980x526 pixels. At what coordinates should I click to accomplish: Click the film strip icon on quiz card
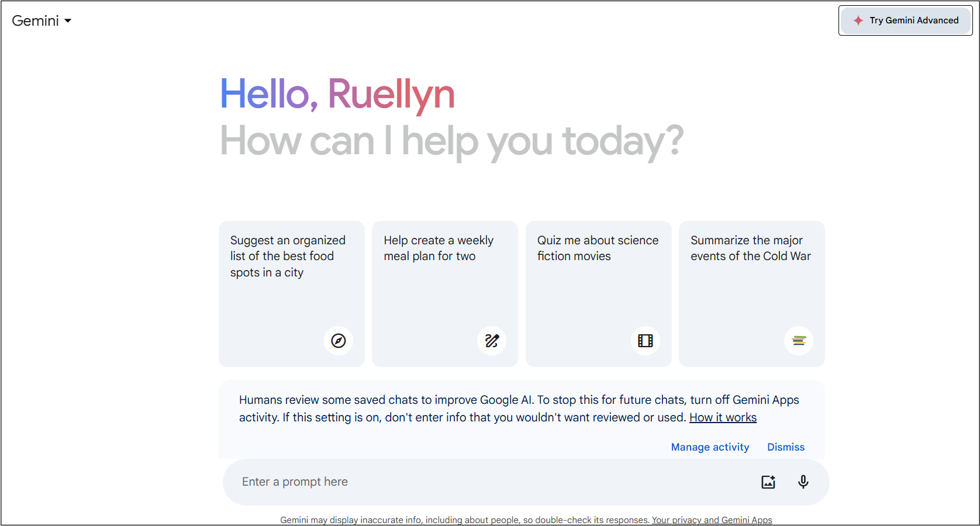(646, 341)
